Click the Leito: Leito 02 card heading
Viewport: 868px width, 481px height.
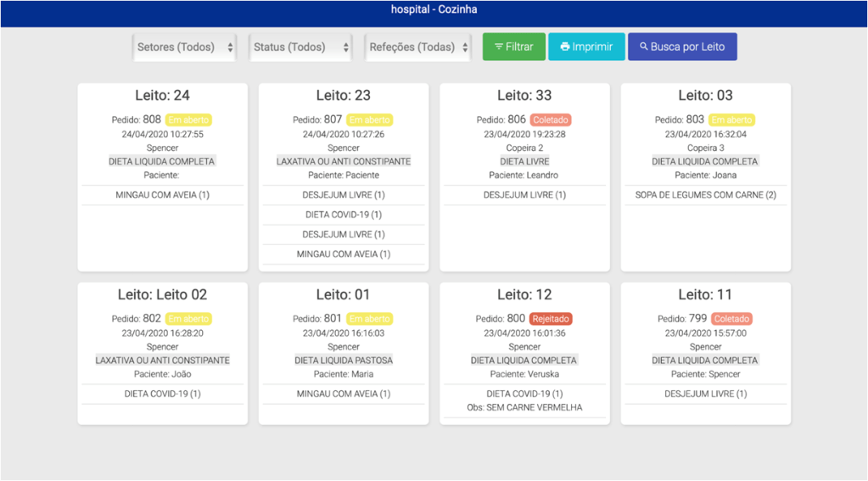pyautogui.click(x=162, y=295)
